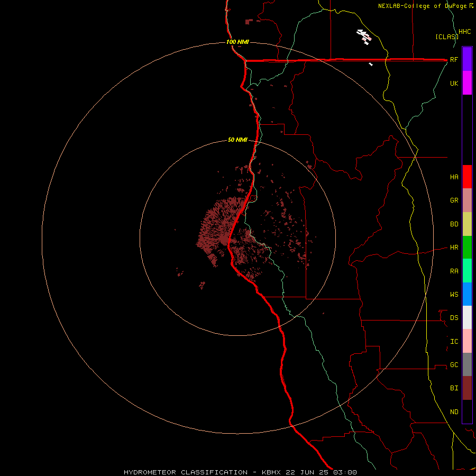Click the HHC product label
Screen dimensions: 476x476
(465, 32)
